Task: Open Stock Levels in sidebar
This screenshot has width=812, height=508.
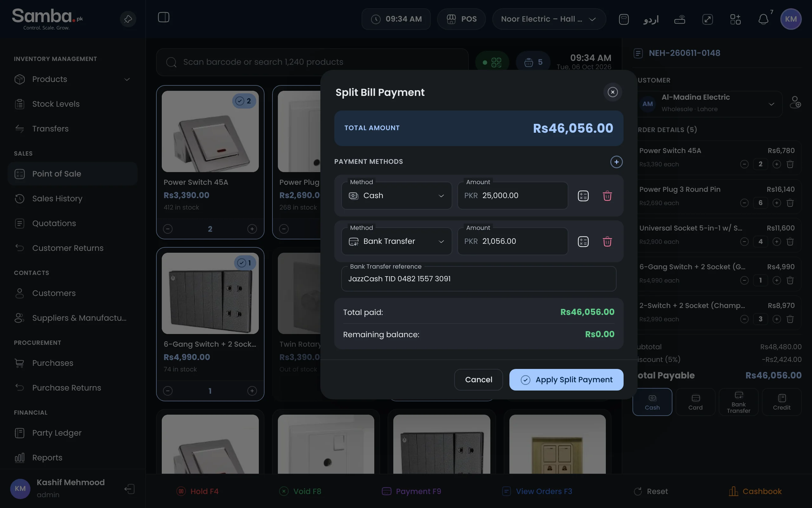Action: 72,104
